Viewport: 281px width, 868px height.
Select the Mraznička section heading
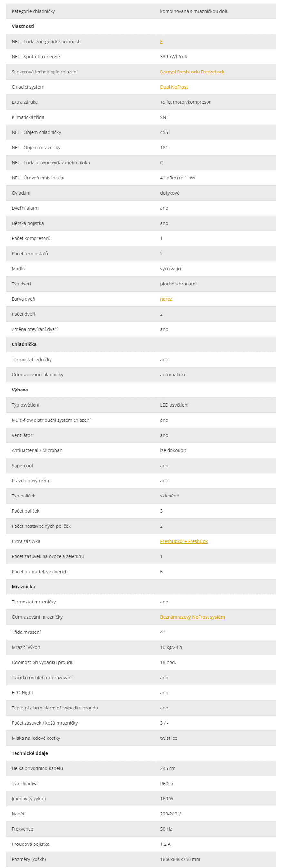point(23,587)
